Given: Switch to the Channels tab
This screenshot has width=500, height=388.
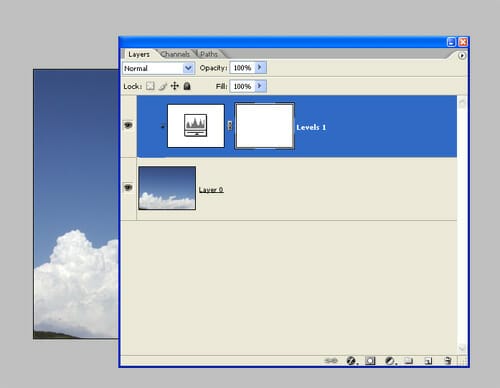Looking at the screenshot, I should [175, 54].
